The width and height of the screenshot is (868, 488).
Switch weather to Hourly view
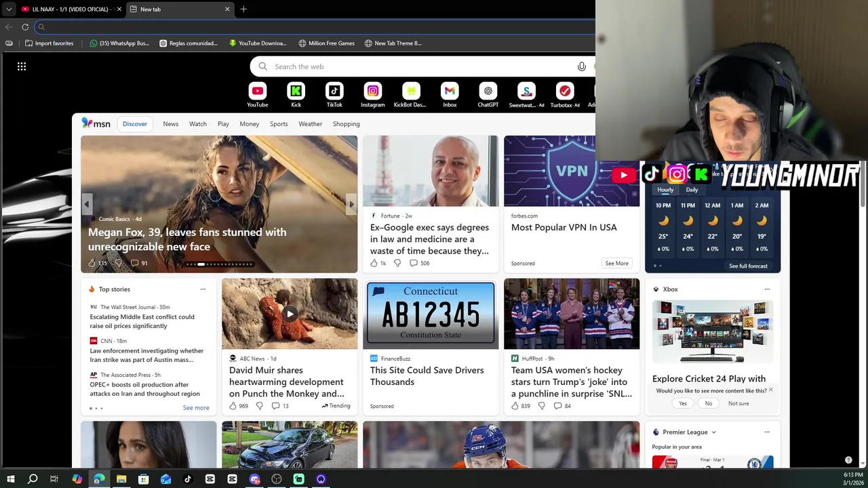[x=665, y=190]
